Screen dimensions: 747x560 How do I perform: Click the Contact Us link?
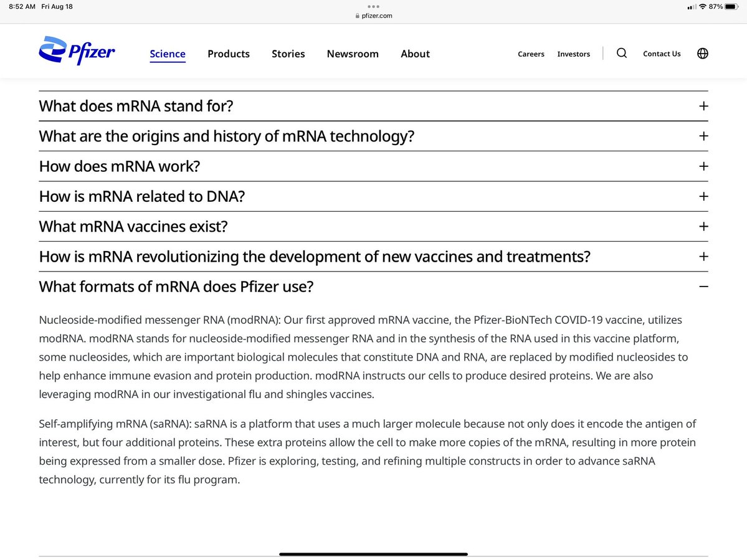point(662,54)
